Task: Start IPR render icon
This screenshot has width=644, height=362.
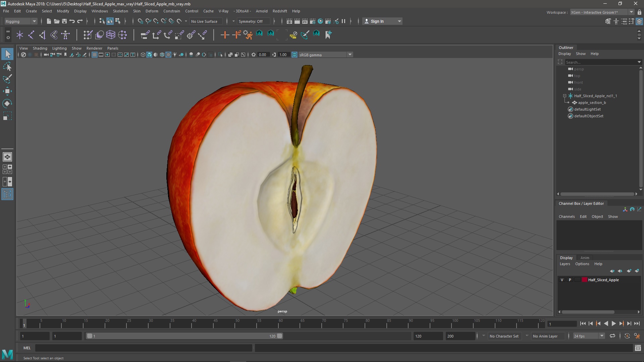Action: tap(305, 21)
